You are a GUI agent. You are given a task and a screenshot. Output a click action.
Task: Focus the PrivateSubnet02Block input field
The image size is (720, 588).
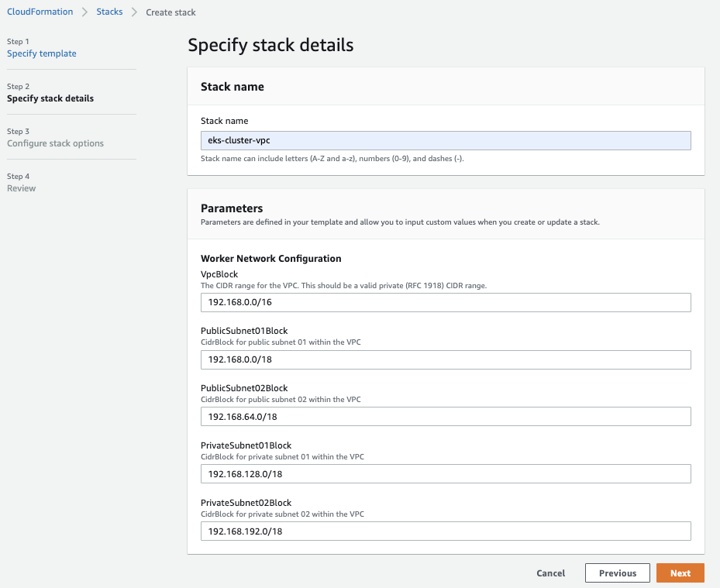click(x=446, y=531)
